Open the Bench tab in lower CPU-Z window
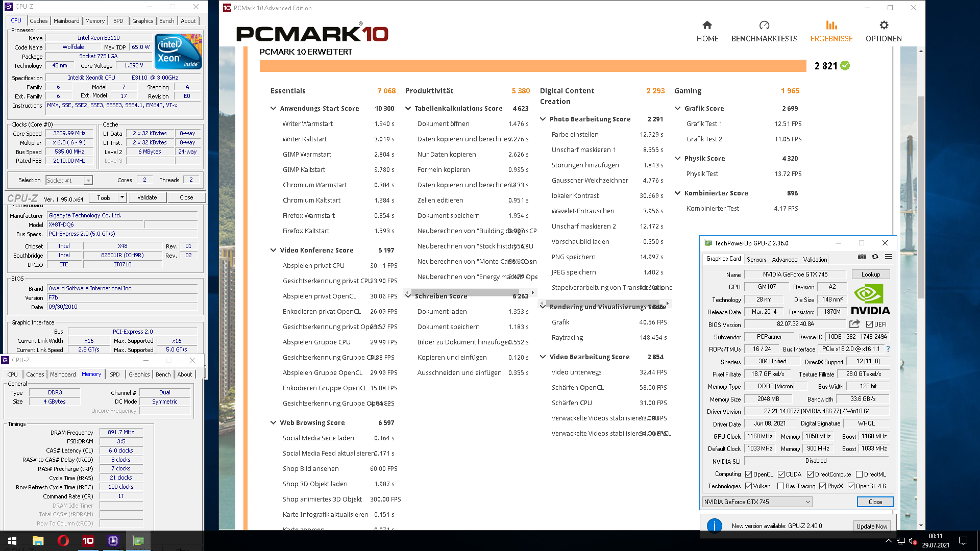980x551 pixels. click(x=163, y=374)
